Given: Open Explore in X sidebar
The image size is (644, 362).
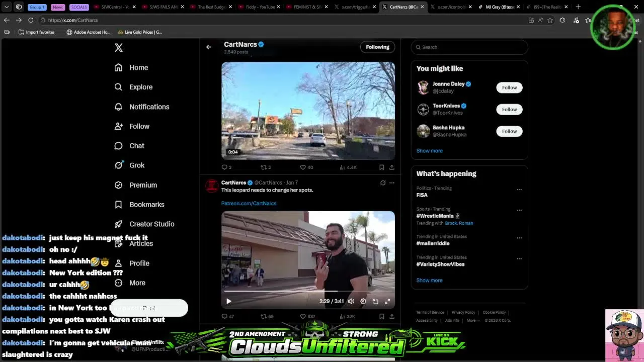Looking at the screenshot, I should tap(133, 87).
